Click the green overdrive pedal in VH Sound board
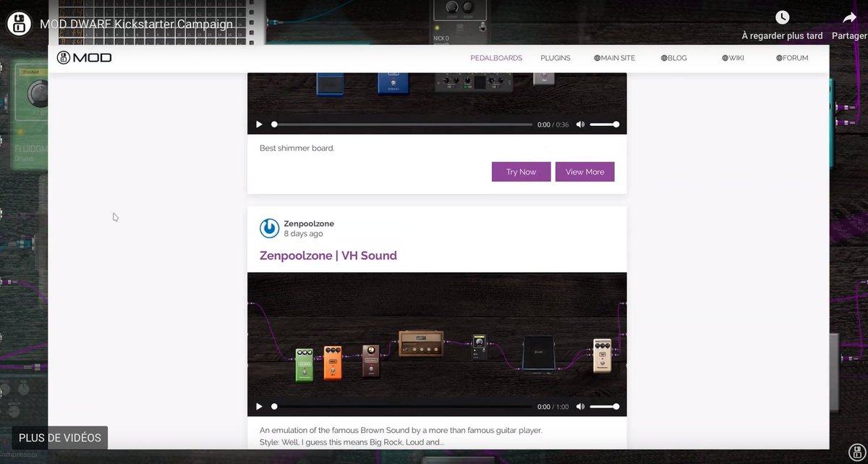The image size is (868, 464). [305, 364]
